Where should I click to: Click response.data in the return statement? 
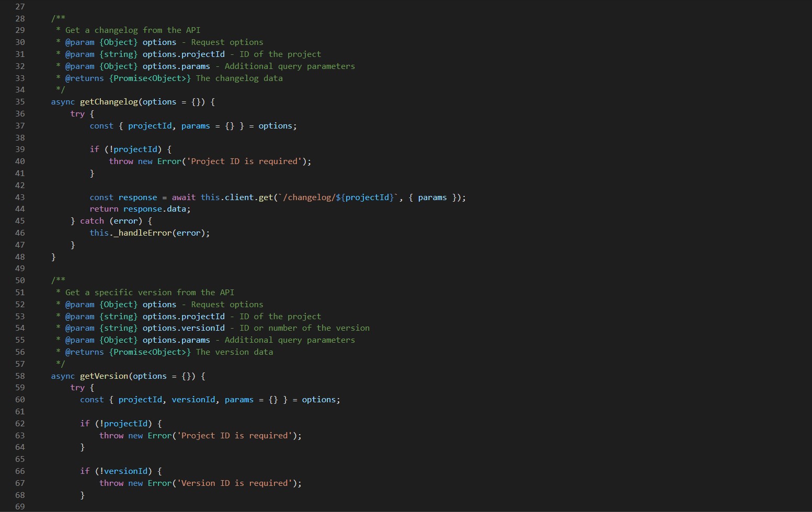click(157, 209)
